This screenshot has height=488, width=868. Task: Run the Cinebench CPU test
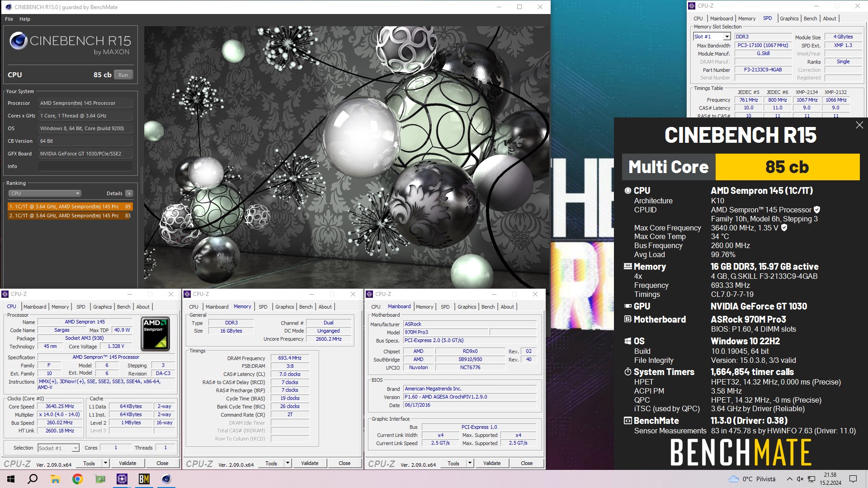point(123,75)
